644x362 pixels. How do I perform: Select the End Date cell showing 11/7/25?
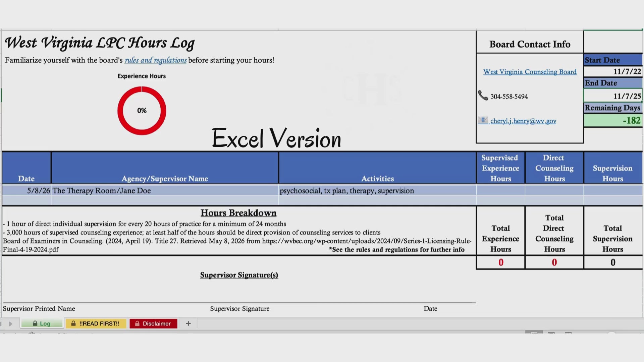pos(613,96)
